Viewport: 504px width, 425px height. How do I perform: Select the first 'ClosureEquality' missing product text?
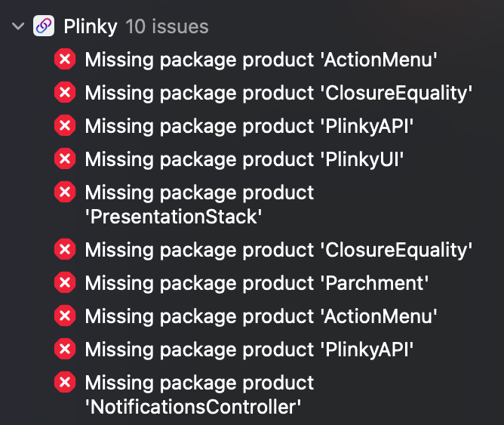tap(278, 92)
